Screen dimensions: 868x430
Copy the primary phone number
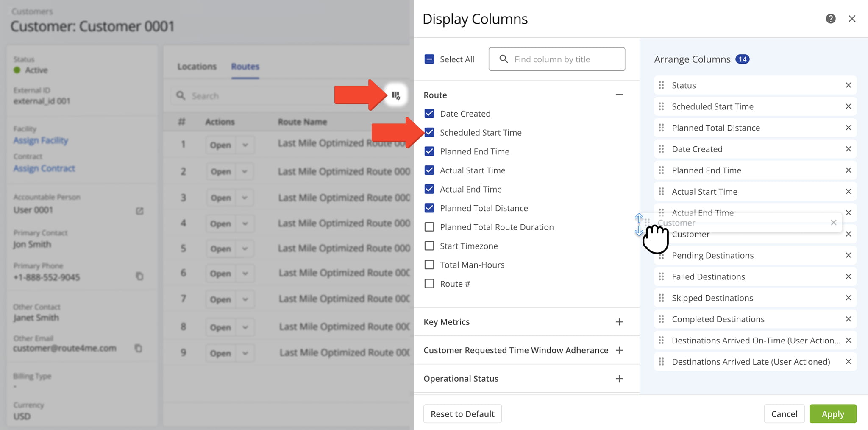pos(139,276)
